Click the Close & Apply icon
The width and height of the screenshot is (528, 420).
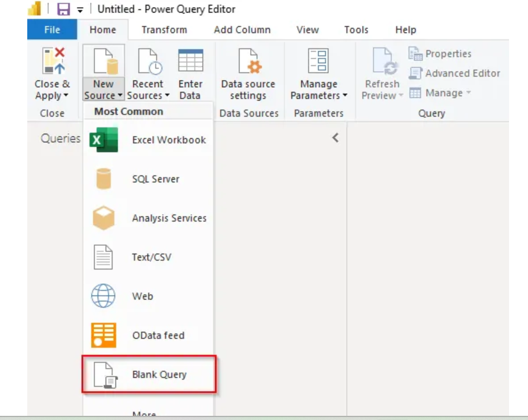click(53, 60)
